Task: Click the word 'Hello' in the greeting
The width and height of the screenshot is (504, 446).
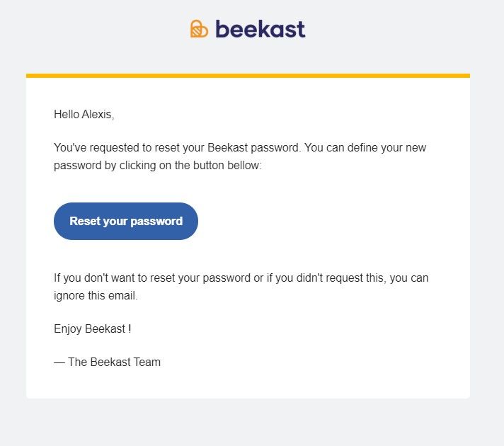Action: 67,115
